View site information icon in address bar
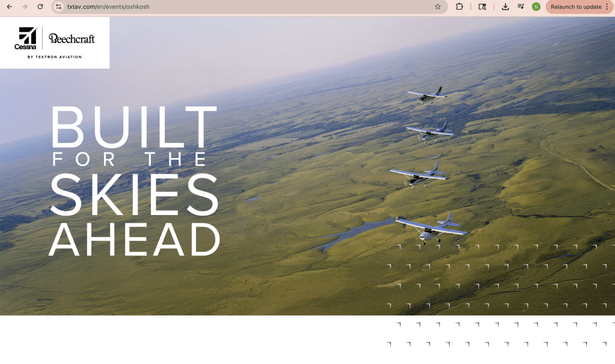 [x=58, y=7]
